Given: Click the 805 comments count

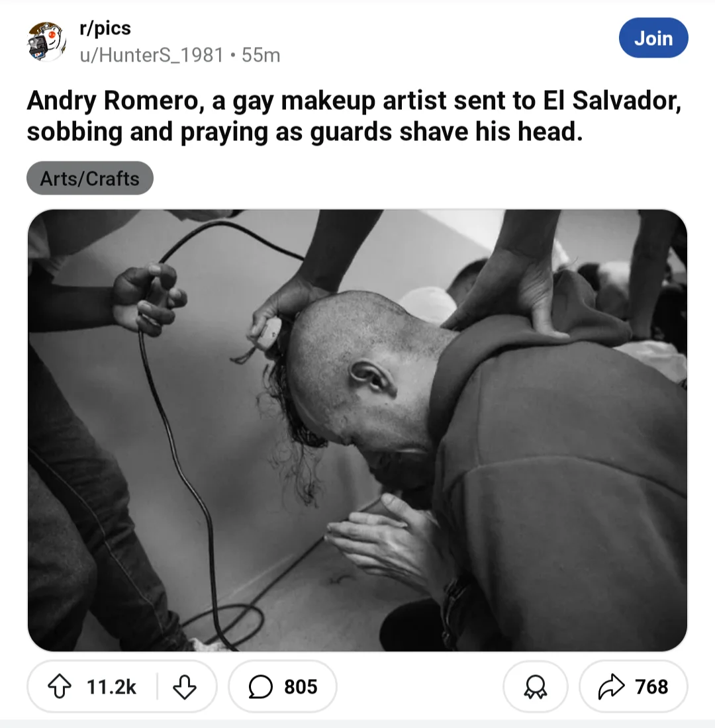Looking at the screenshot, I should pos(301,687).
